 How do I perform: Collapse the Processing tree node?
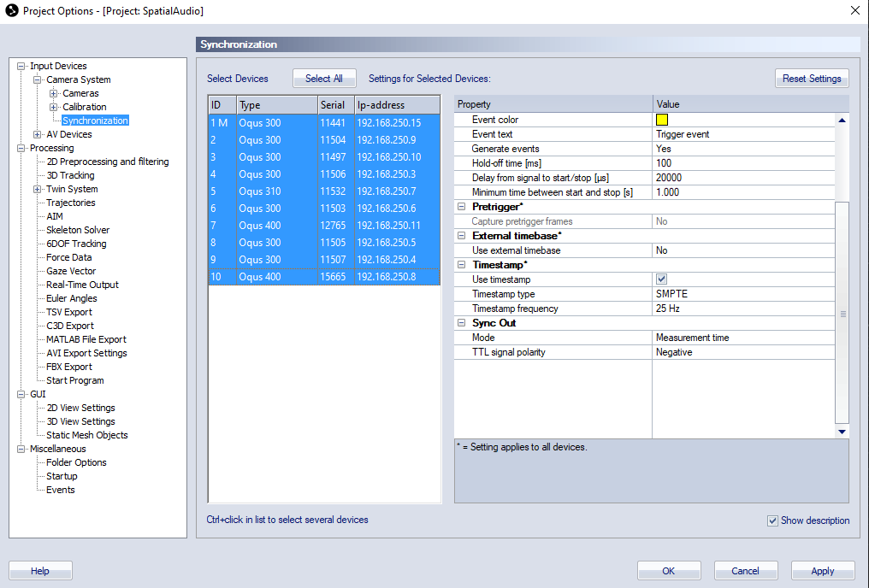tap(21, 148)
